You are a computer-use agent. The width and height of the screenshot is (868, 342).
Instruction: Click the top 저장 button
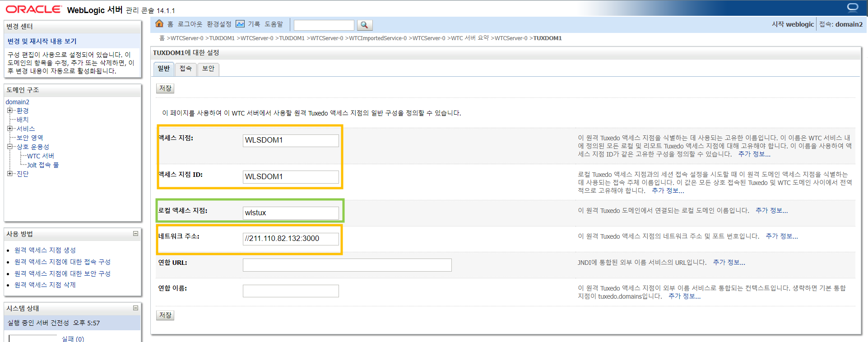coord(165,88)
